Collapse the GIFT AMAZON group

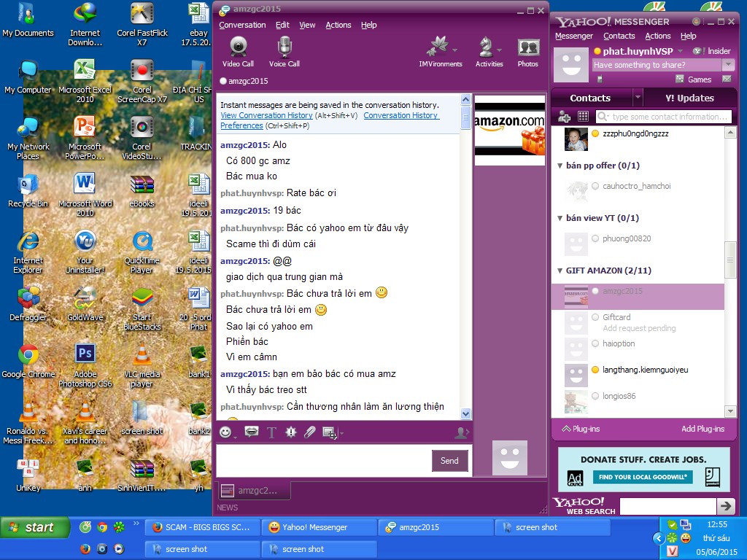tap(560, 271)
